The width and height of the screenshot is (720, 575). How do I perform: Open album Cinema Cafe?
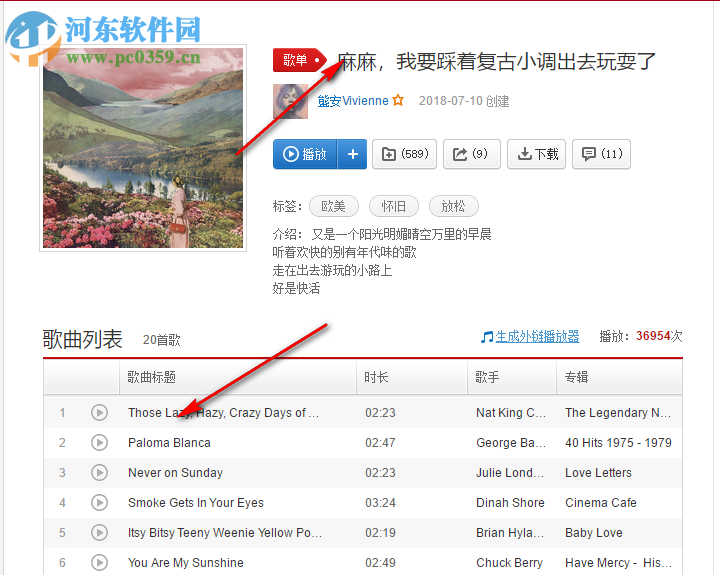[601, 503]
